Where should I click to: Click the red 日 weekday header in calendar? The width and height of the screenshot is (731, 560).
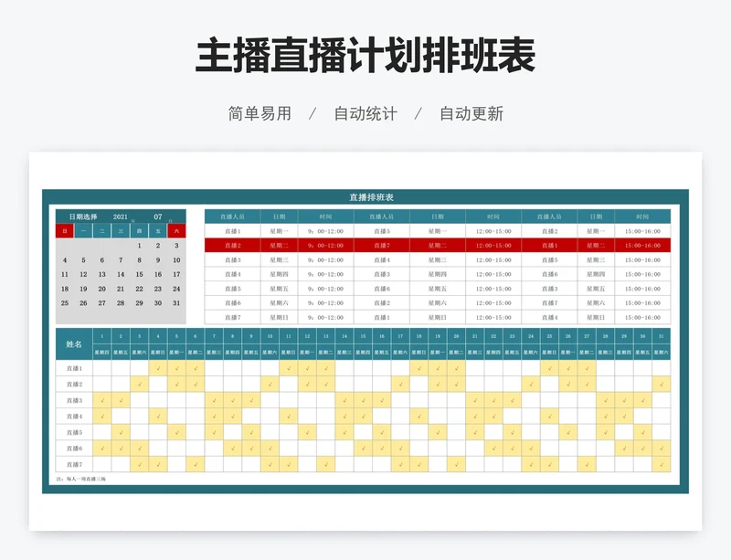pos(65,231)
